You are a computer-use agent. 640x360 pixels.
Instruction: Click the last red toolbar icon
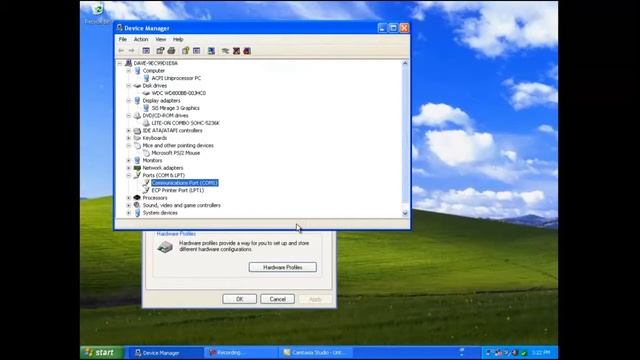pyautogui.click(x=247, y=51)
